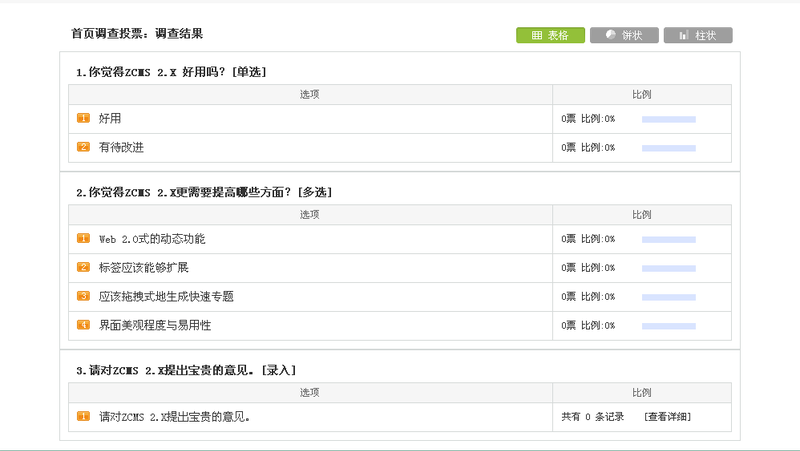Screen dimensions: 800x451
Task: Click the percentage bar for 界面美观程度与易用性
Action: [x=668, y=326]
